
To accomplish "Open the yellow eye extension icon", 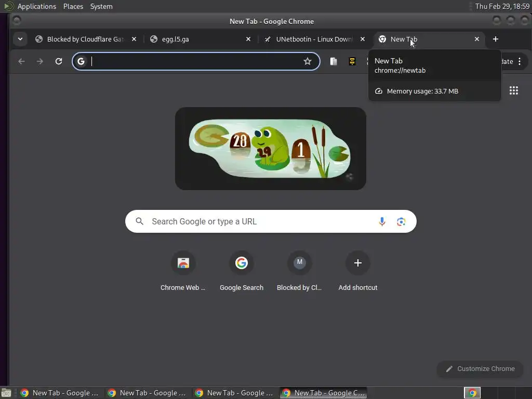I will point(352,61).
